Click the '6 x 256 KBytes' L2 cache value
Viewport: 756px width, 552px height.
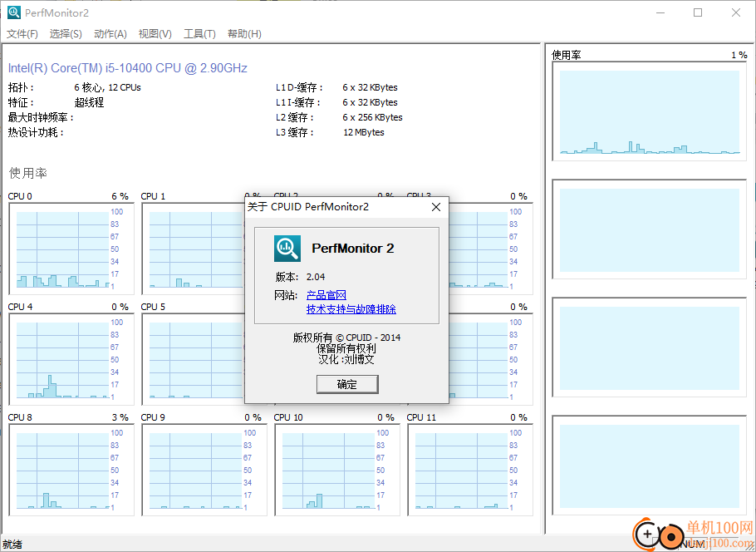point(372,117)
